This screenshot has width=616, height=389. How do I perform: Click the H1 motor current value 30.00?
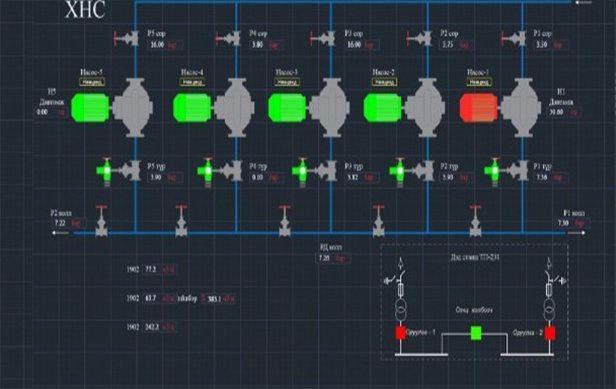point(556,112)
